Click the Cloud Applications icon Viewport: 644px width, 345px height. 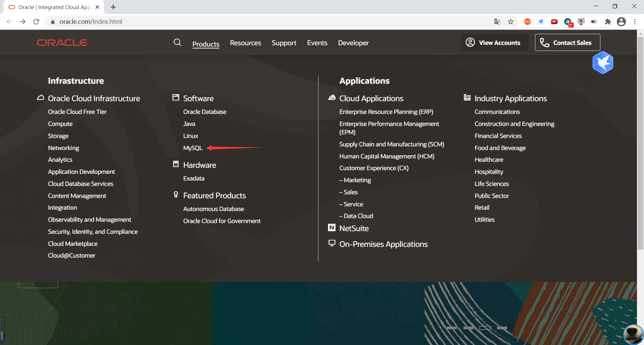(332, 97)
